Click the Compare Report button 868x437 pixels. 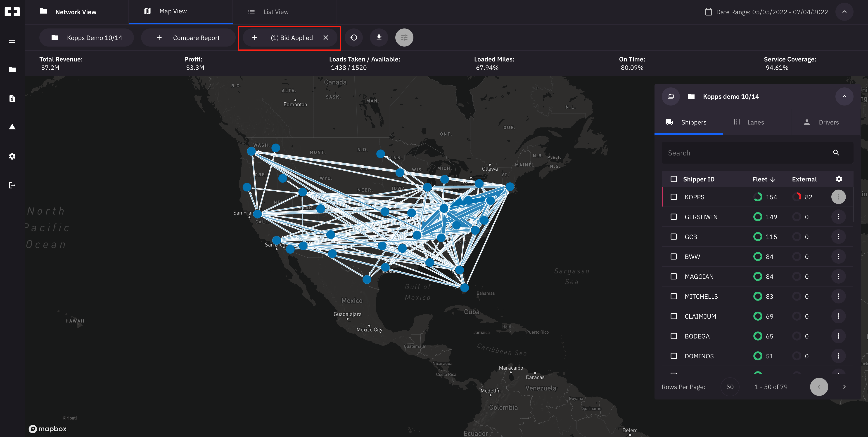coord(188,38)
